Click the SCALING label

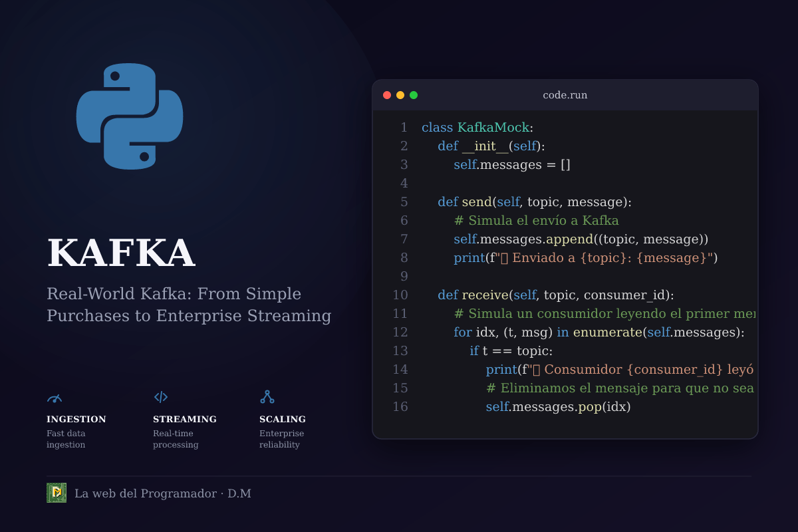[x=283, y=420]
